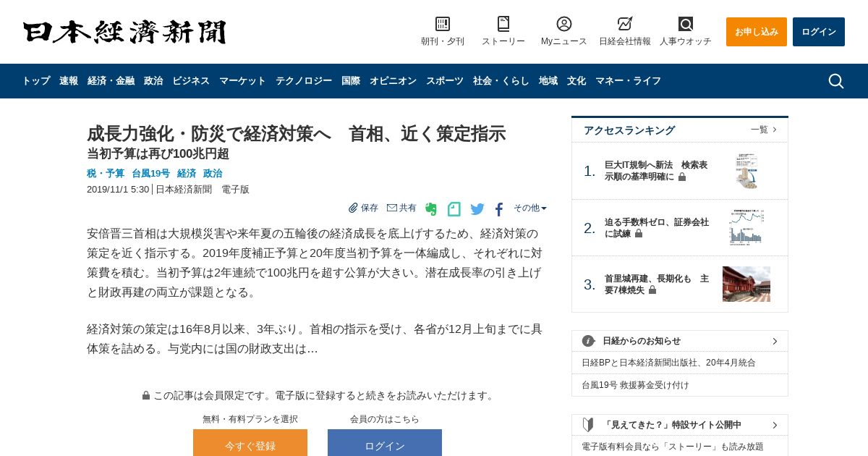This screenshot has height=456, width=868.
Task: Open 見えてきた特設サイト chevron arrow
Action: (775, 425)
